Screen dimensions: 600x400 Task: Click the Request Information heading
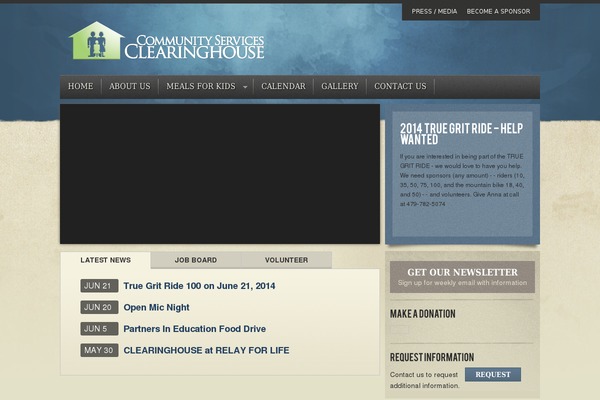pyautogui.click(x=432, y=358)
